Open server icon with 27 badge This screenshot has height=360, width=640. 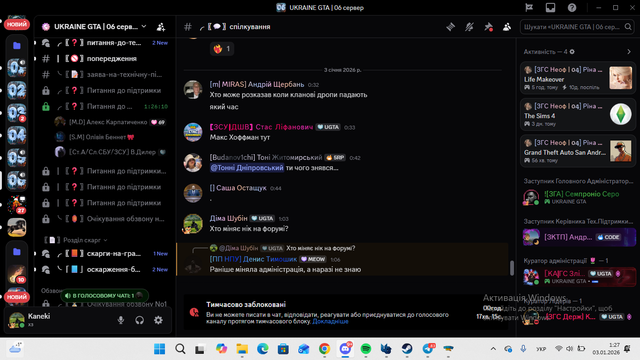click(16, 204)
